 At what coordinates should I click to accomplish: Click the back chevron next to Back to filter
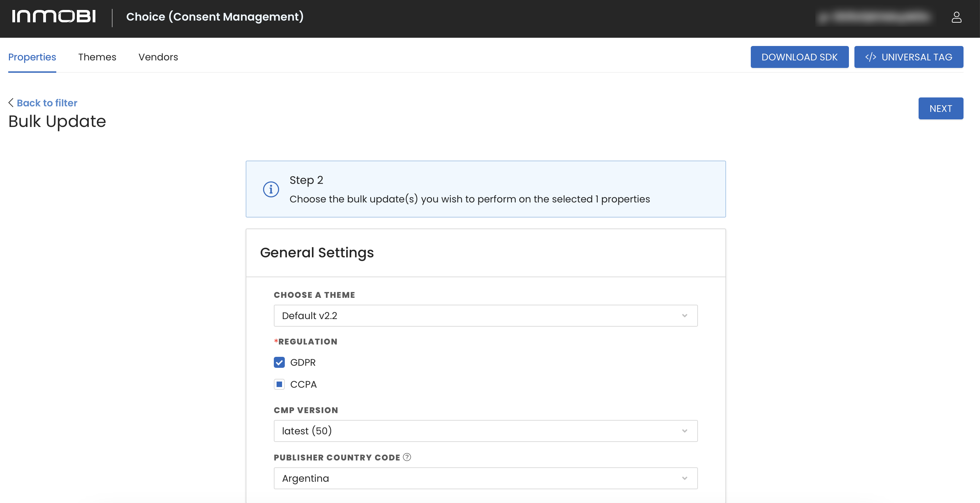tap(11, 102)
